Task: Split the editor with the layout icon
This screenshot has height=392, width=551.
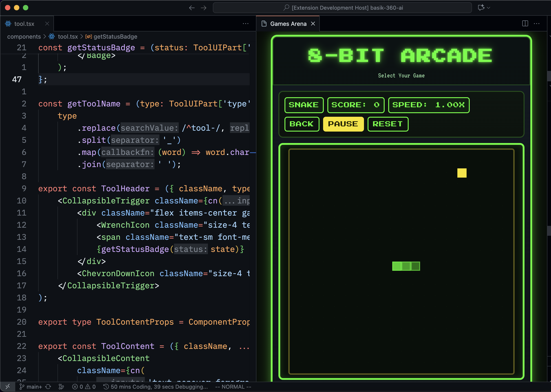Action: click(525, 23)
